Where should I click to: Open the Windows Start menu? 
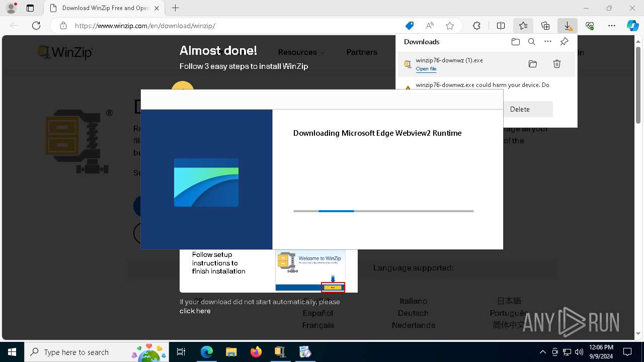[x=12, y=352]
